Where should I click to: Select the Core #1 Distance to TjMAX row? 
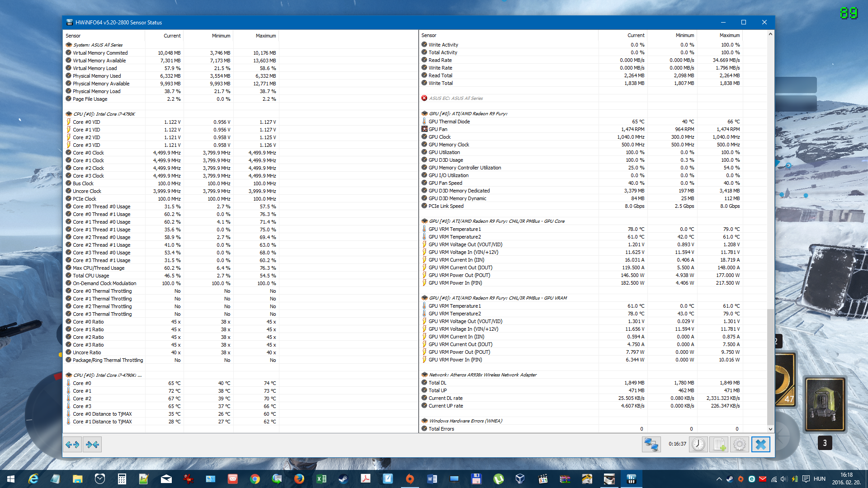coord(171,422)
